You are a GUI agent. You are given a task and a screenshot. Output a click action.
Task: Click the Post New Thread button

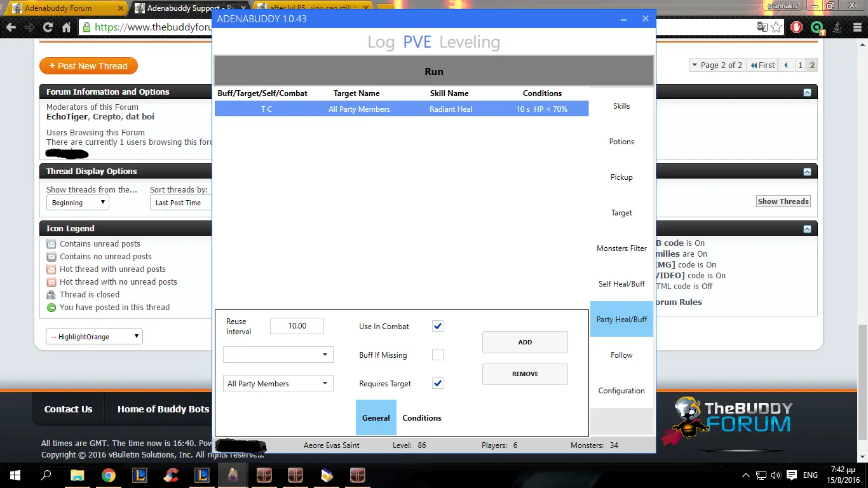(x=88, y=65)
